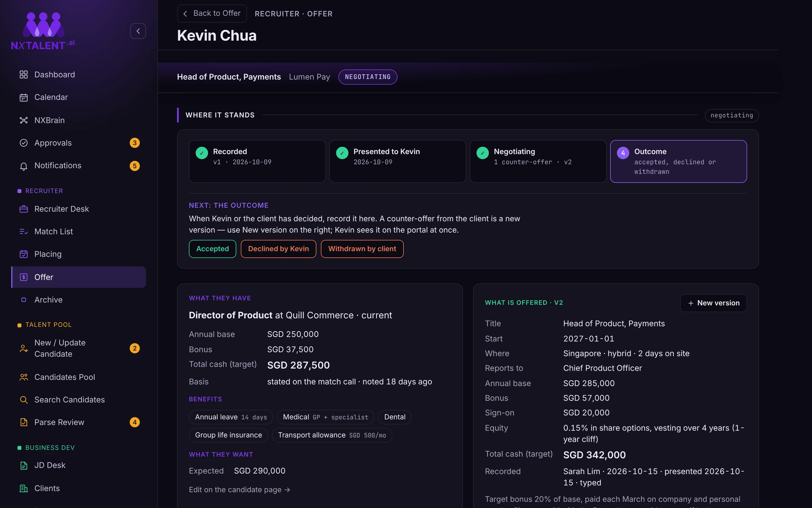
Task: Click the number 4 Outcome step circle
Action: pyautogui.click(x=623, y=153)
